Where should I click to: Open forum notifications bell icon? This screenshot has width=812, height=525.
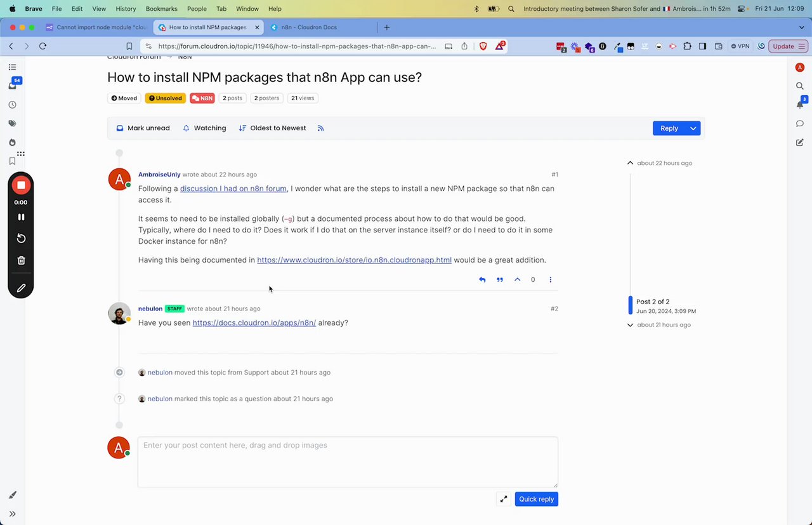click(801, 103)
